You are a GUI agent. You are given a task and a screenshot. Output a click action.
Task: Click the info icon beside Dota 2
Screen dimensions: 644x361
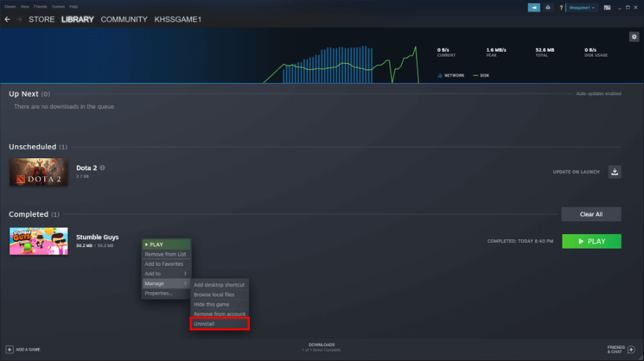point(102,168)
